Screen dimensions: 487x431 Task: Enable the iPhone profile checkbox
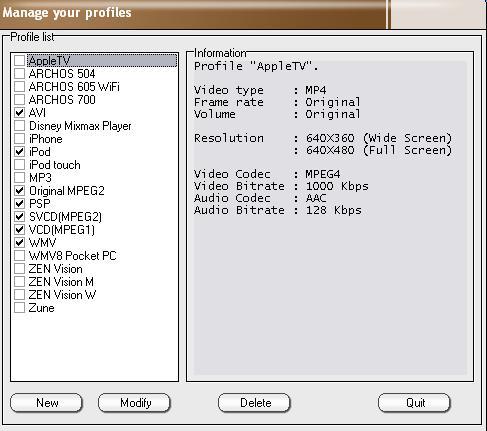pyautogui.click(x=19, y=139)
